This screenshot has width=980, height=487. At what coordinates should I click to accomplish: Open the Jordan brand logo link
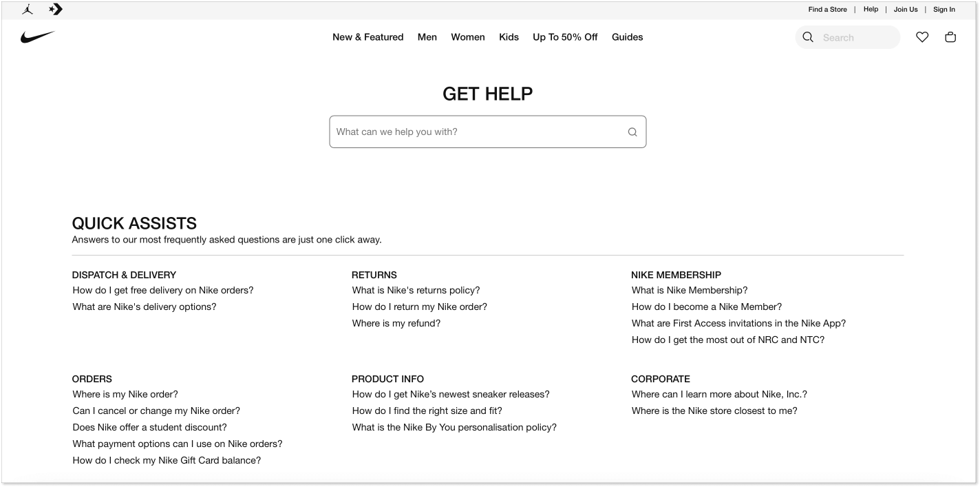pyautogui.click(x=28, y=10)
